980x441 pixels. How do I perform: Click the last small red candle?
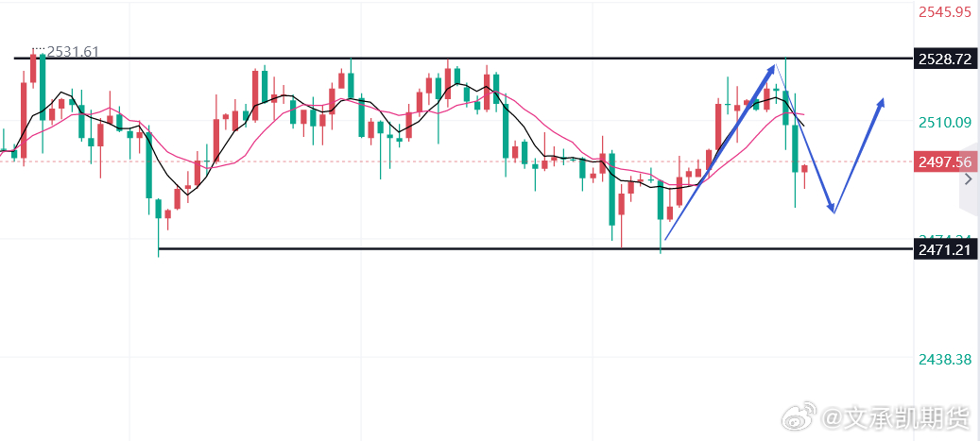tap(804, 169)
